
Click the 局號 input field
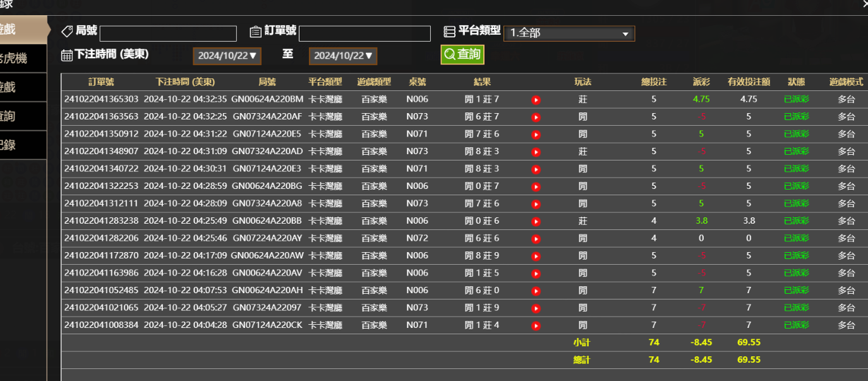[167, 33]
